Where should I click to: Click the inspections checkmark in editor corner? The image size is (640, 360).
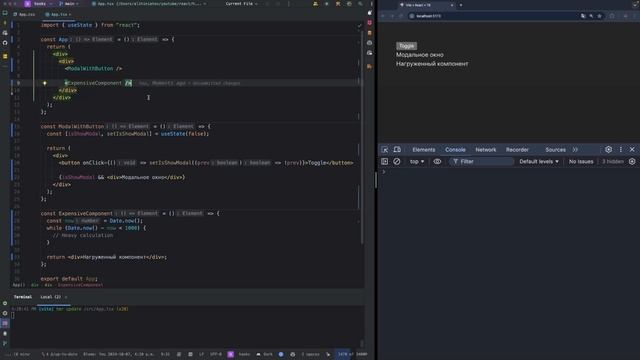[359, 25]
